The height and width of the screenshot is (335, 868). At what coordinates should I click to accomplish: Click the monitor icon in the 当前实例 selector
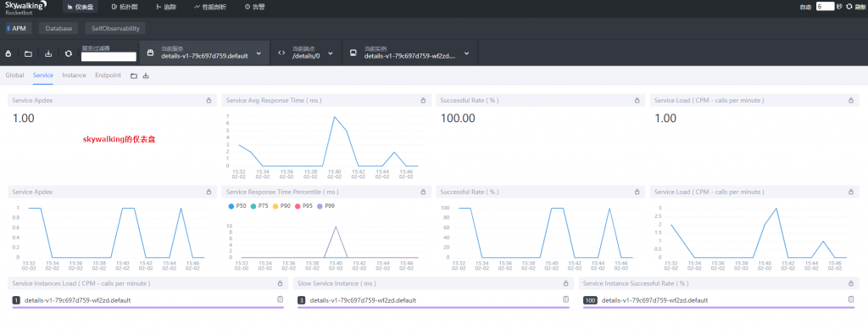coord(353,53)
